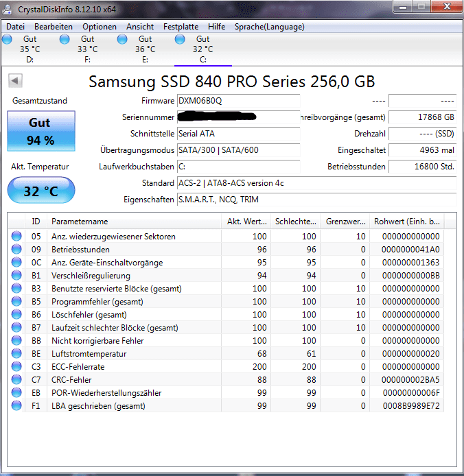The width and height of the screenshot is (464, 476).
Task: Click the Eigenschaften field S.M.A.R.T., NCQ, TRIM
Action: pyautogui.click(x=316, y=200)
